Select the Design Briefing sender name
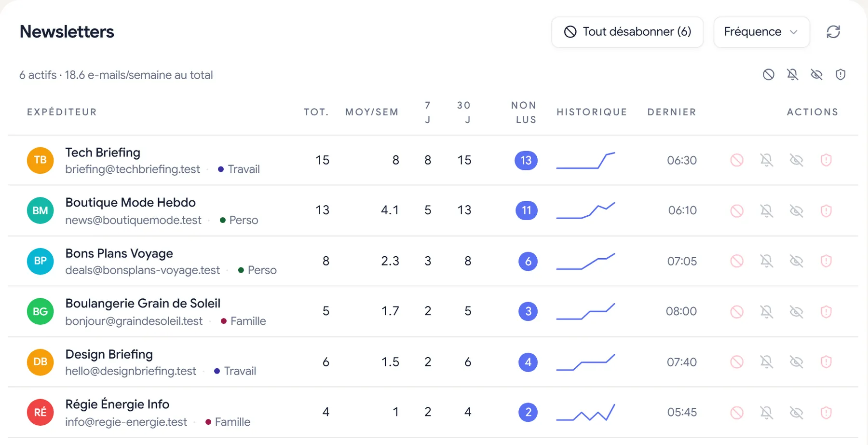Viewport: 868px width, 445px height. coord(109,354)
